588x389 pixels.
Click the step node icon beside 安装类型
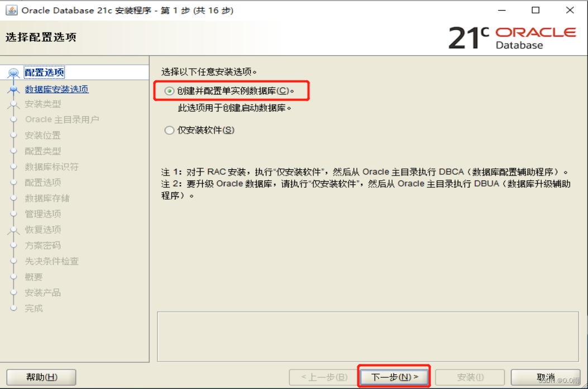[13, 104]
